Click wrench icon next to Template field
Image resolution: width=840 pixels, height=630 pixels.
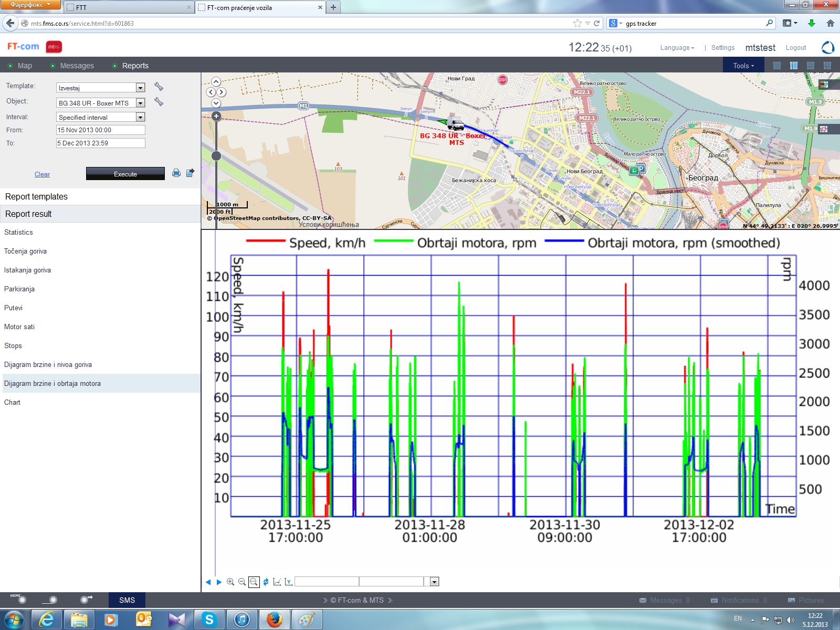point(159,87)
